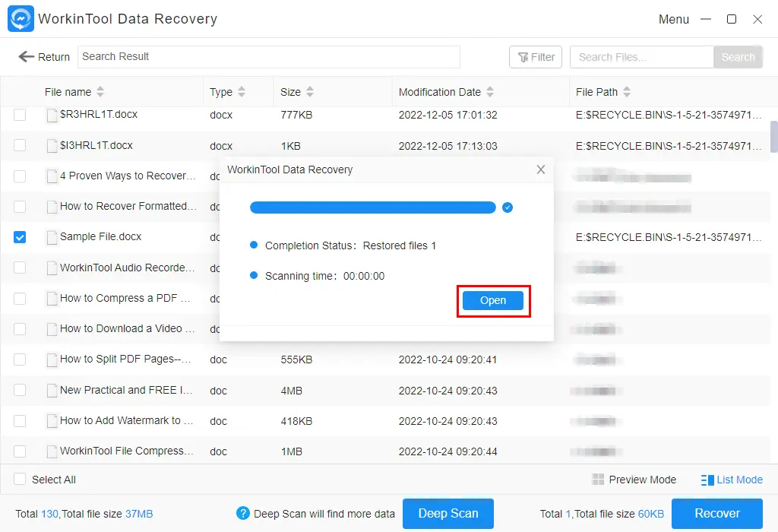Click the Search Result path field
The height and width of the screenshot is (532, 778).
coord(268,56)
